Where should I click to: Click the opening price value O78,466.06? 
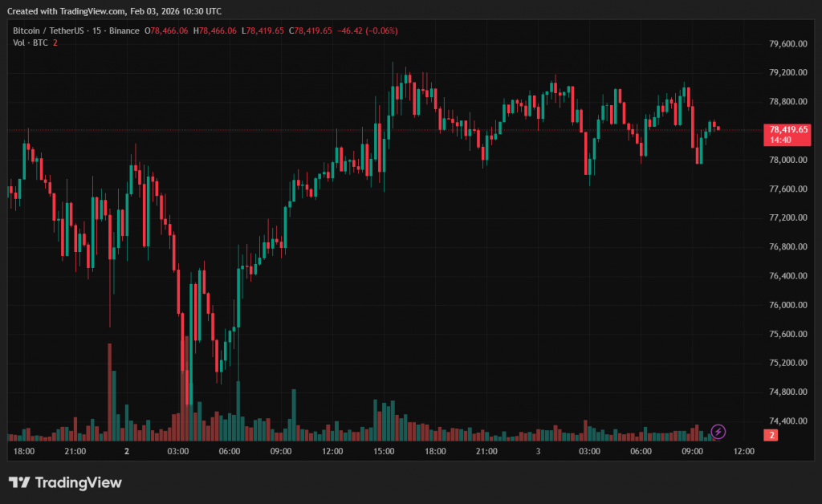click(166, 30)
